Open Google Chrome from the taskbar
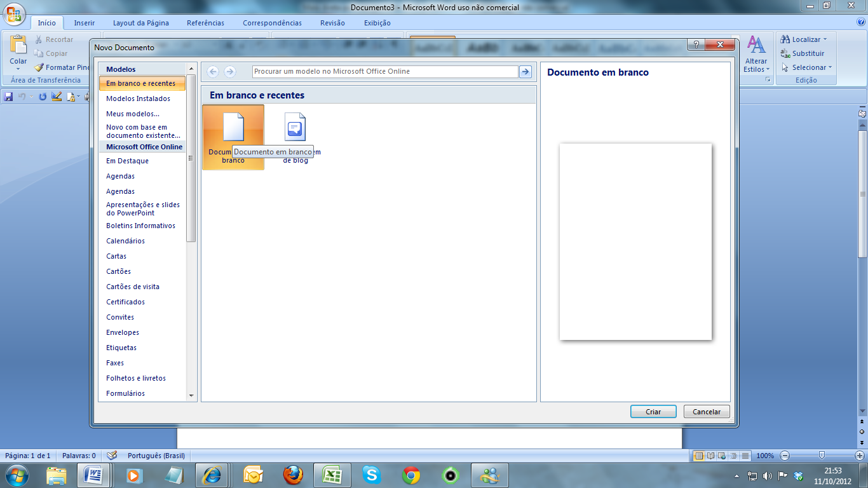 (411, 475)
